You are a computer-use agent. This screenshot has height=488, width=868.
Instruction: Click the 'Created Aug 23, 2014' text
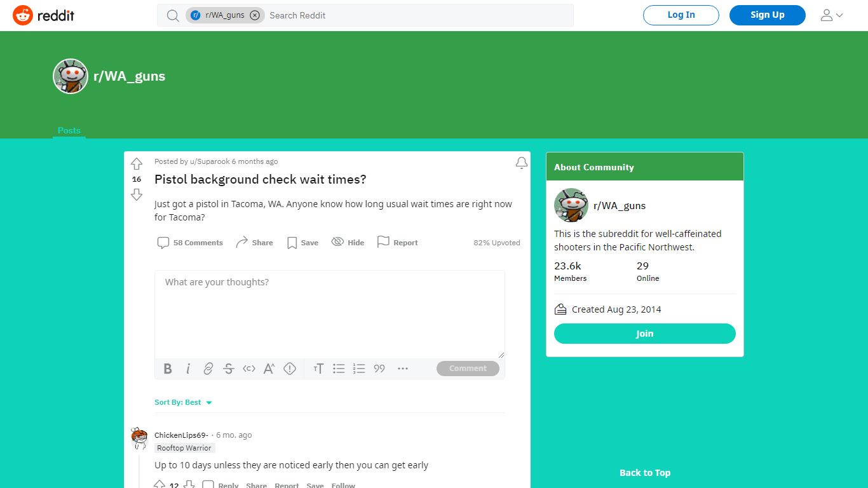616,309
